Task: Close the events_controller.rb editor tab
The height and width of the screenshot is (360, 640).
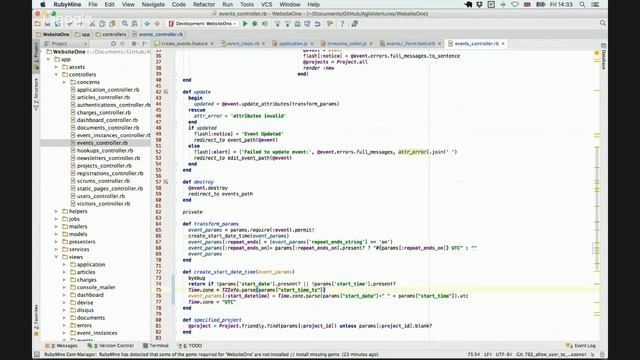Action: (x=503, y=43)
